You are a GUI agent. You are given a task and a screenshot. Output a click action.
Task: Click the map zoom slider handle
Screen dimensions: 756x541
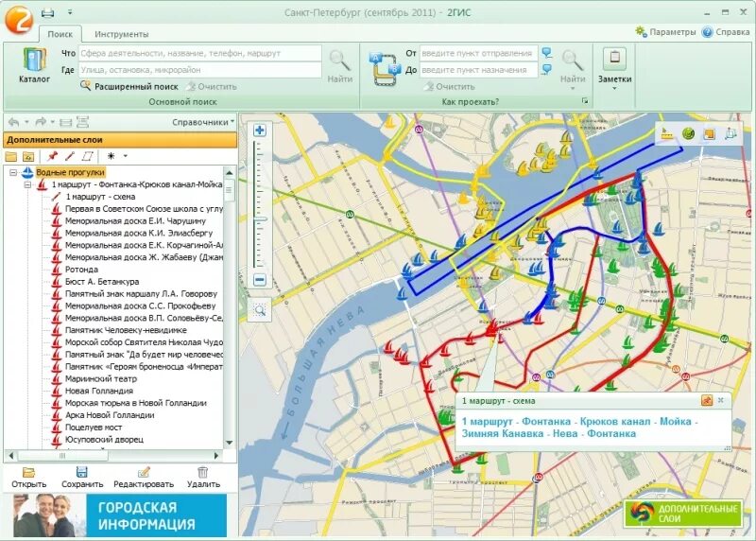[261, 219]
